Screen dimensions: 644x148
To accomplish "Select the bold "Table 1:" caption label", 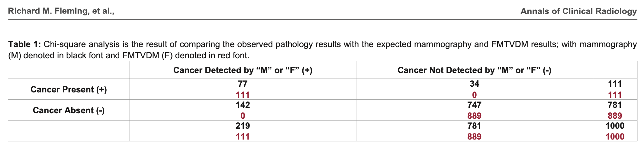I will tap(24, 44).
